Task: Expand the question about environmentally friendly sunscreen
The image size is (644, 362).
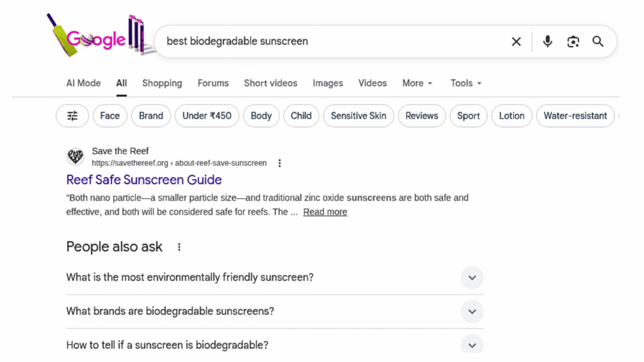Action: [x=472, y=277]
